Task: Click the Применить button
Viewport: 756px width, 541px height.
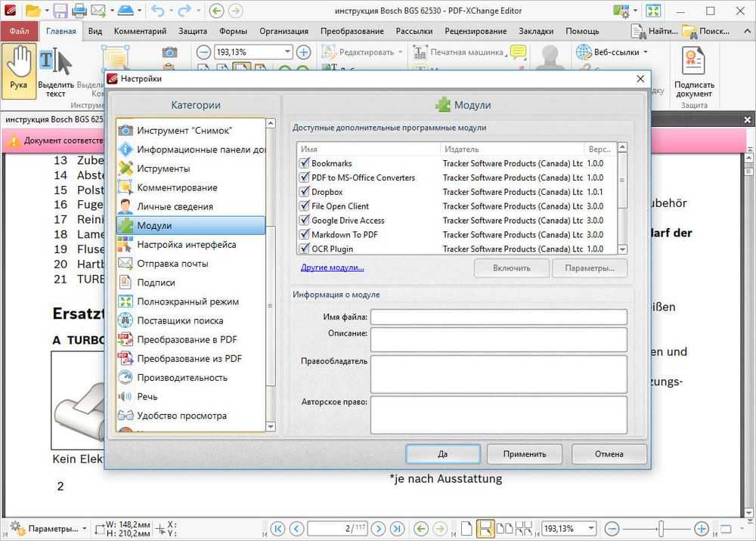Action: click(x=526, y=454)
